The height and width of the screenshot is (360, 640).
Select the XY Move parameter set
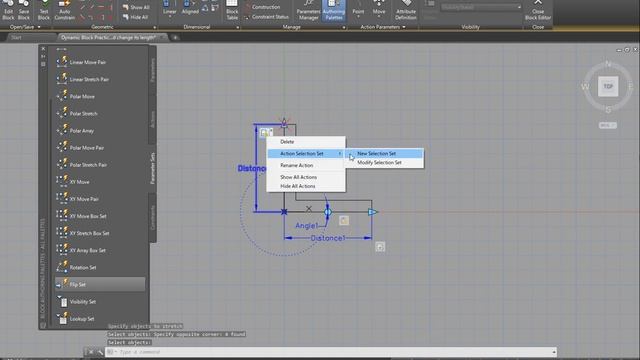[x=100, y=182]
